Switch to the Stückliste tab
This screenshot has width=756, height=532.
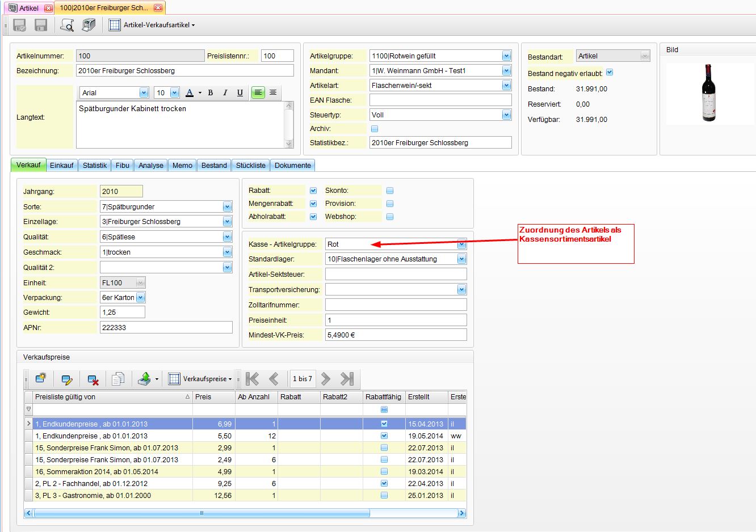[x=250, y=165]
